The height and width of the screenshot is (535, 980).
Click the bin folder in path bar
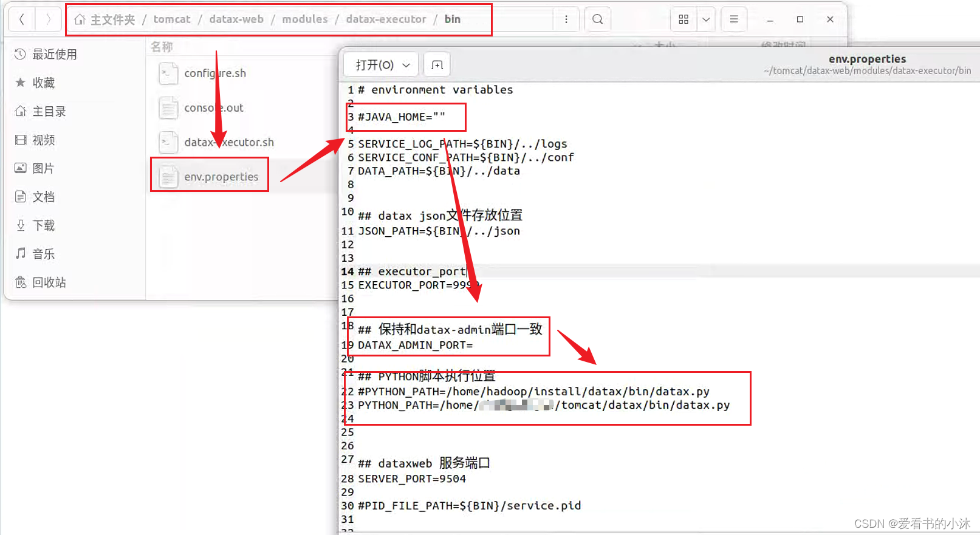point(453,19)
